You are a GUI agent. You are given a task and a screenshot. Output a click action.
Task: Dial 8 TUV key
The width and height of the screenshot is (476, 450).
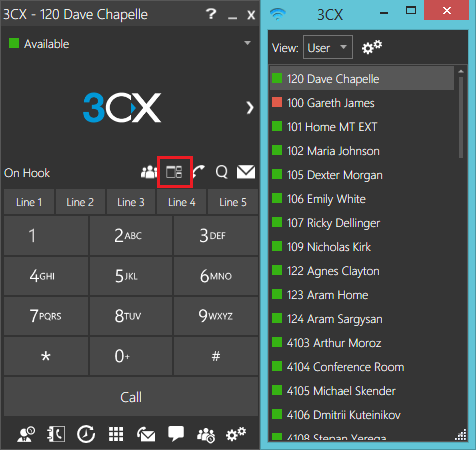131,316
